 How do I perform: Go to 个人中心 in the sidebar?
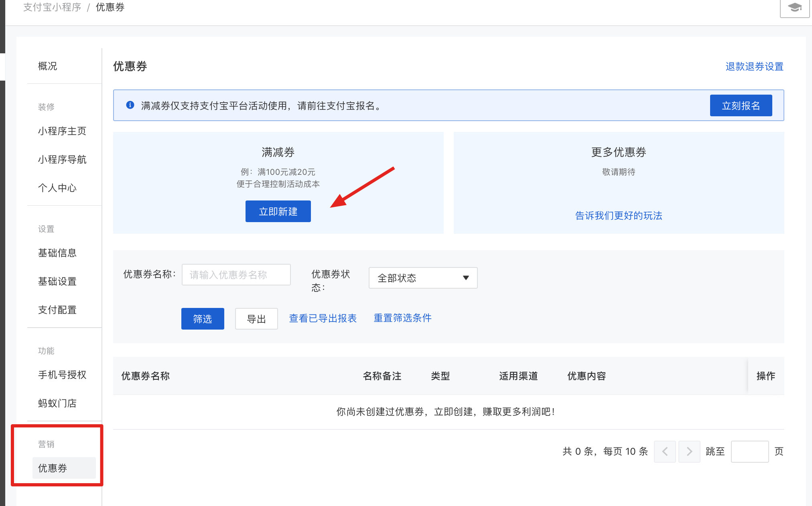[x=57, y=188]
